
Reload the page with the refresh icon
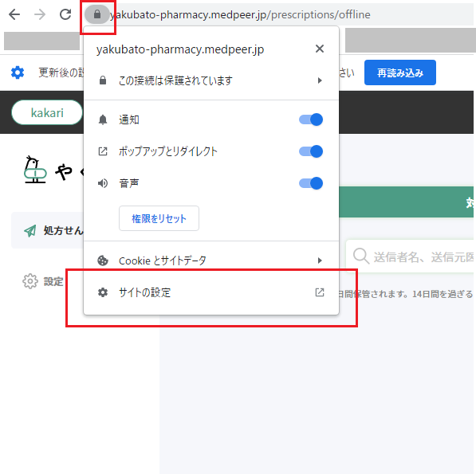[65, 14]
